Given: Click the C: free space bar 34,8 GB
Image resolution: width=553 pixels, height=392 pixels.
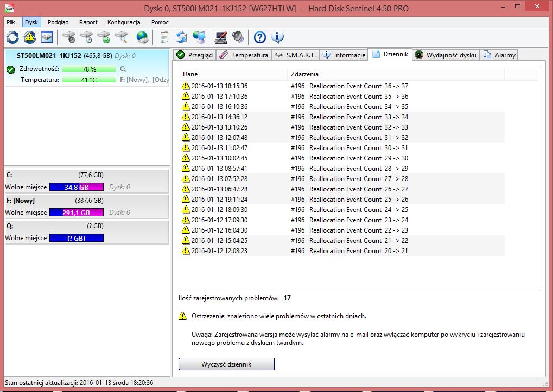Looking at the screenshot, I should coord(77,187).
